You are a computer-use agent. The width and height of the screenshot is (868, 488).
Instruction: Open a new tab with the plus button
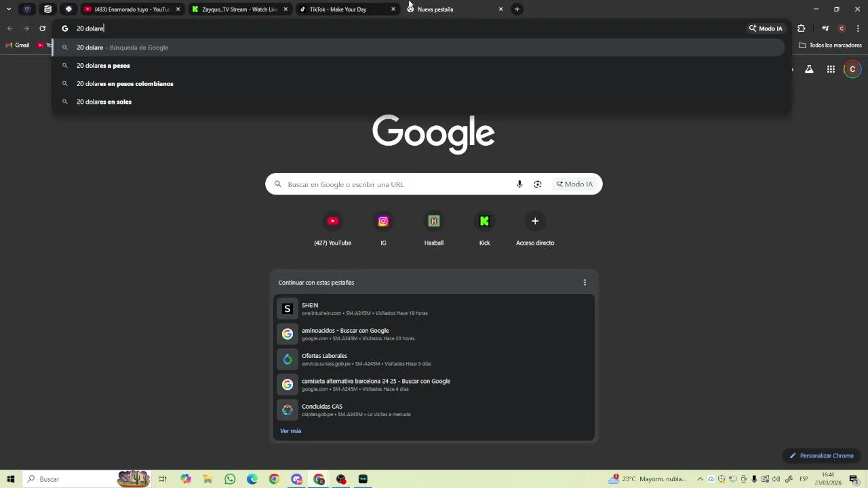517,9
